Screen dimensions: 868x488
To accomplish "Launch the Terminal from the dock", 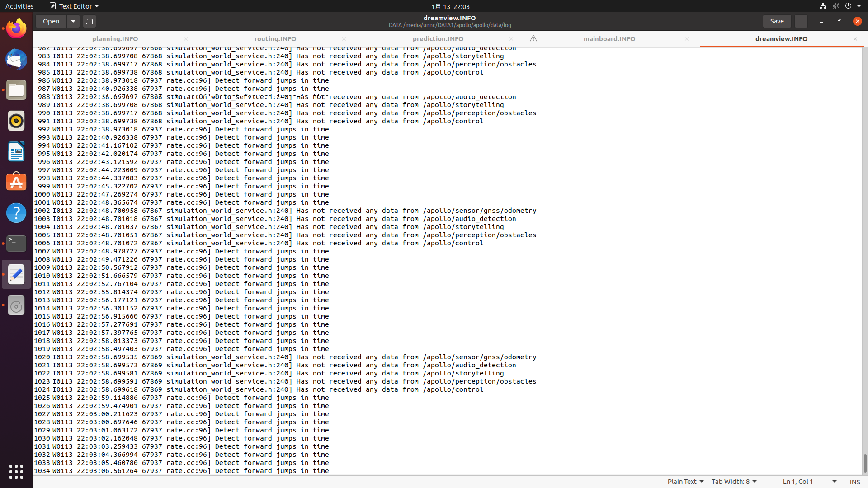I will tap(16, 244).
